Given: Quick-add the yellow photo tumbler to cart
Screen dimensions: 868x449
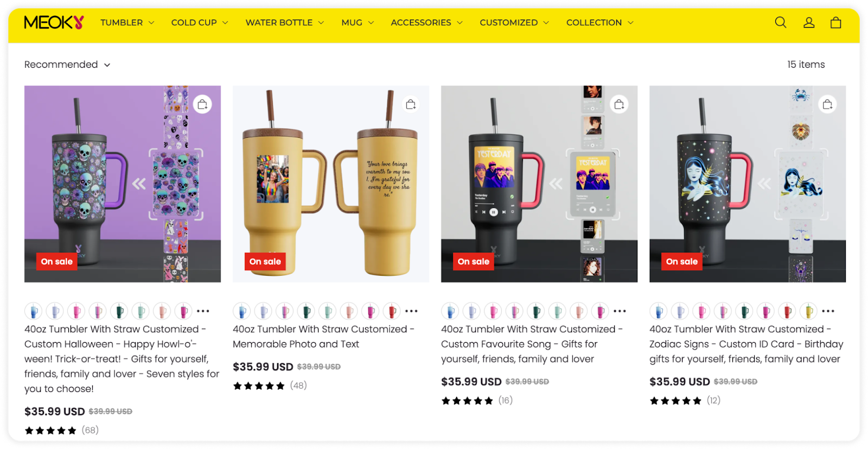Looking at the screenshot, I should click(411, 104).
